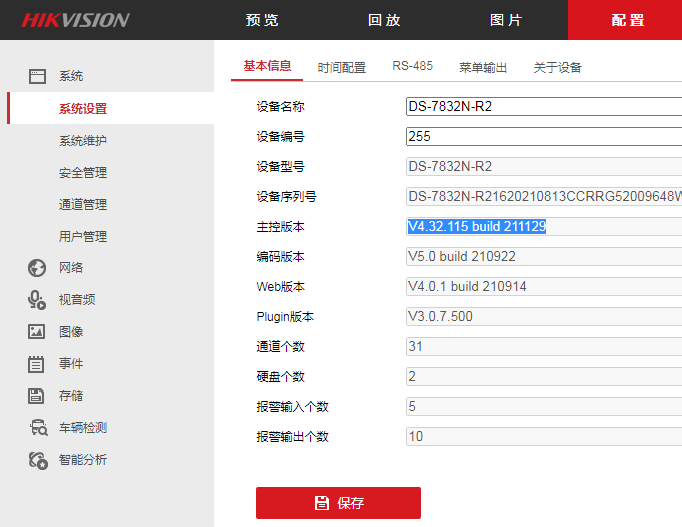Select the 配置 configuration tab

(625, 20)
